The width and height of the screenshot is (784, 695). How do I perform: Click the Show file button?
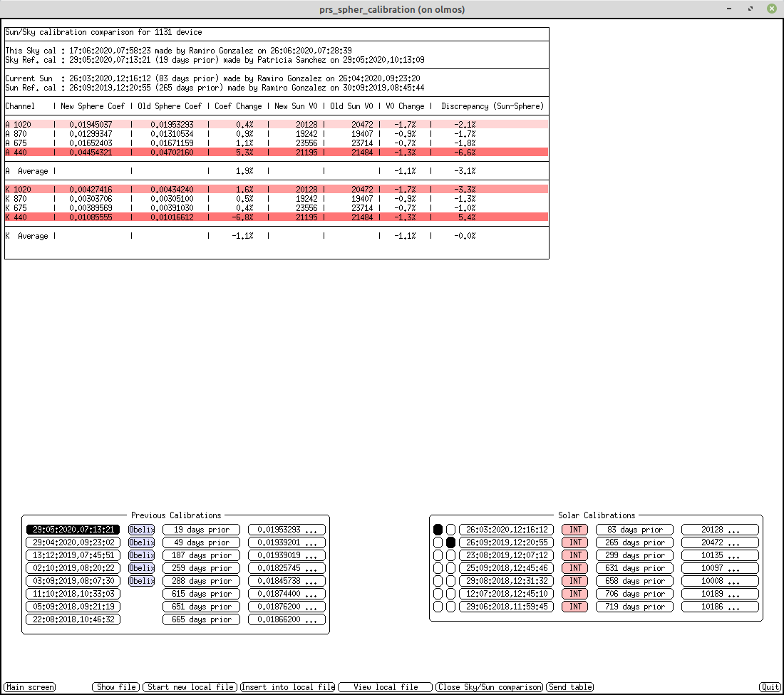[116, 687]
